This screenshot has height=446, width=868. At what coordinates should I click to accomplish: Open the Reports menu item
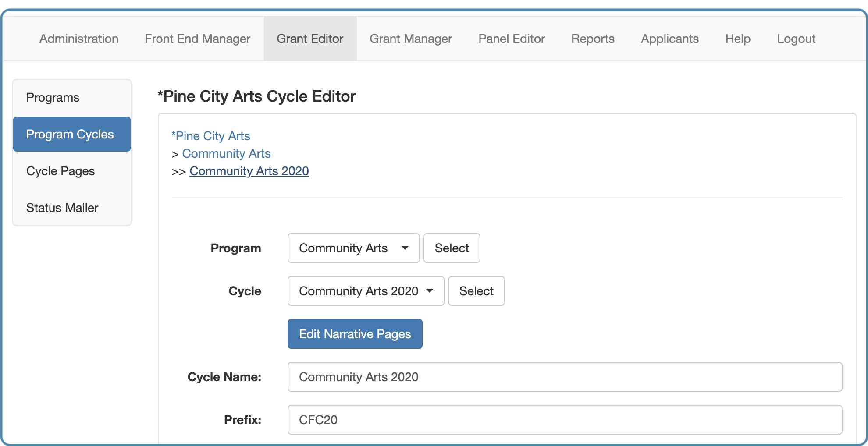[x=593, y=39]
